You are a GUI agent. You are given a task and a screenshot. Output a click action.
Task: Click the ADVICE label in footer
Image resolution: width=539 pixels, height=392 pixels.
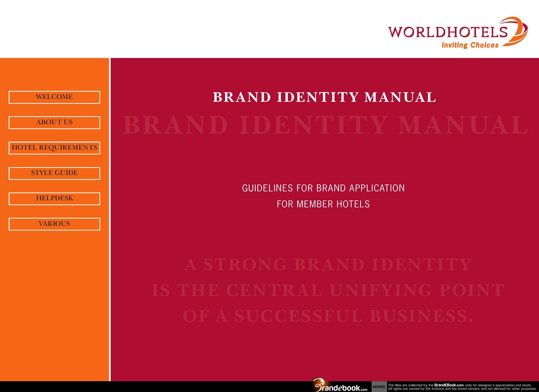379,387
